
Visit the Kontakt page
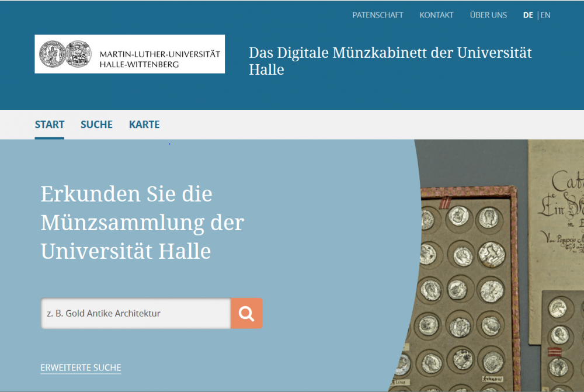[x=436, y=15]
